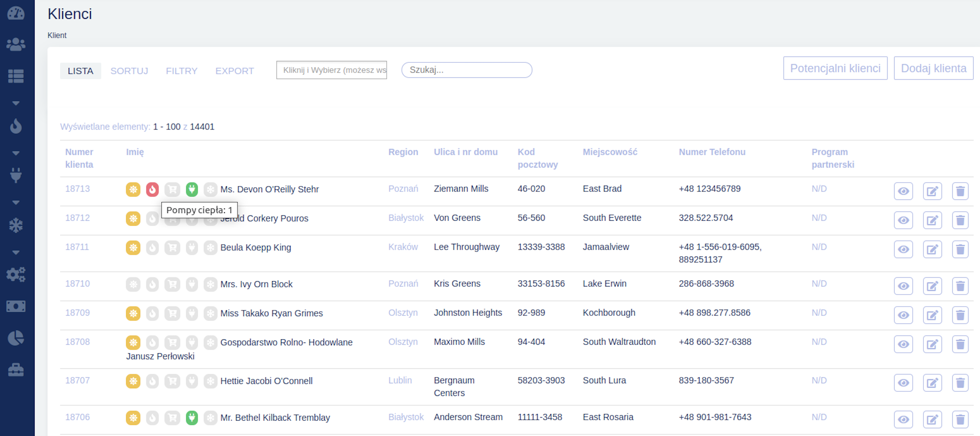Open the banknote payments icon in sidebar

[16, 306]
